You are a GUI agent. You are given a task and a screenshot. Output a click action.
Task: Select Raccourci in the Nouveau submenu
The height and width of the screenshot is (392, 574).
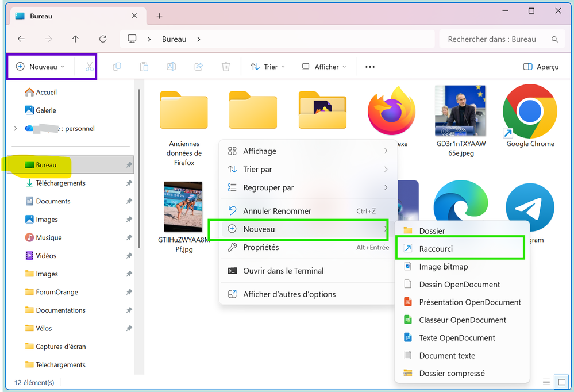coord(436,249)
